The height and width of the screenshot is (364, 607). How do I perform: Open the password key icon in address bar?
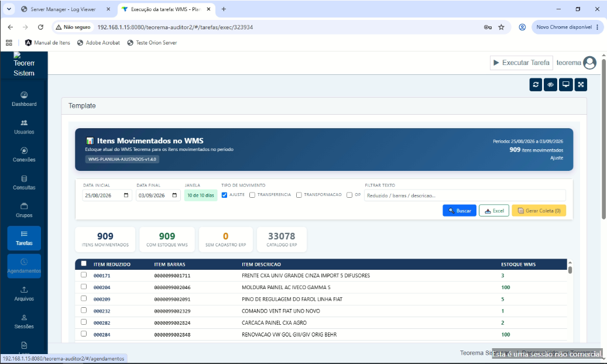coord(488,27)
